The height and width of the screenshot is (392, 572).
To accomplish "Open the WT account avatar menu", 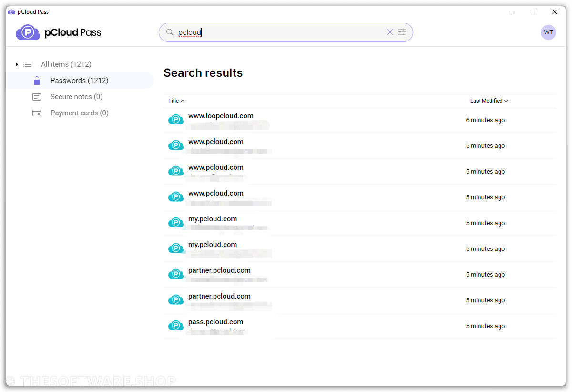I will point(549,32).
